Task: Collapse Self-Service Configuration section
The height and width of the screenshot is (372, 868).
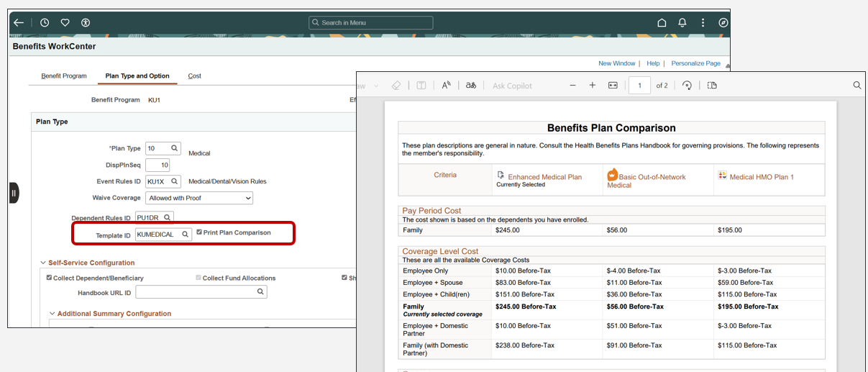Action: (x=43, y=263)
